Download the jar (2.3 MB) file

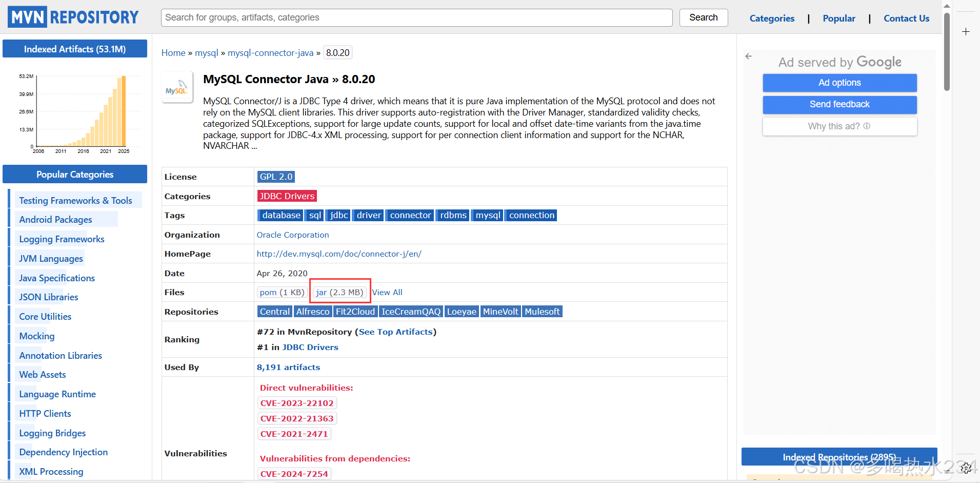339,293
